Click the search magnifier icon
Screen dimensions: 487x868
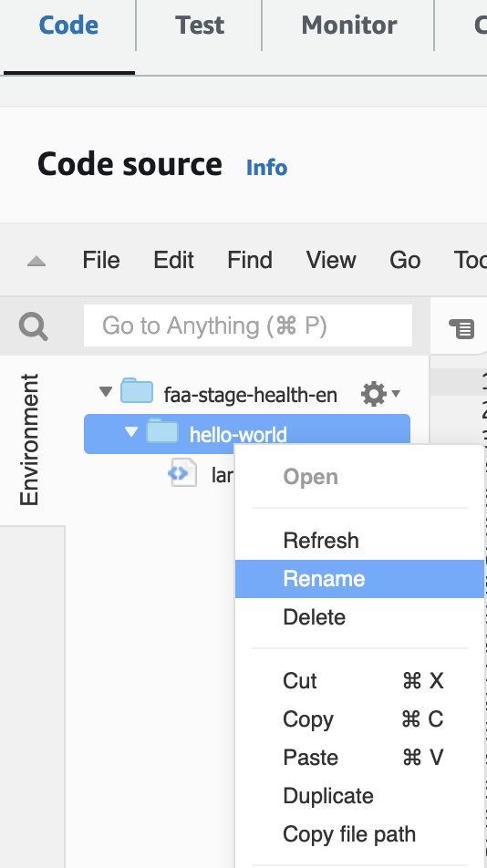33,326
